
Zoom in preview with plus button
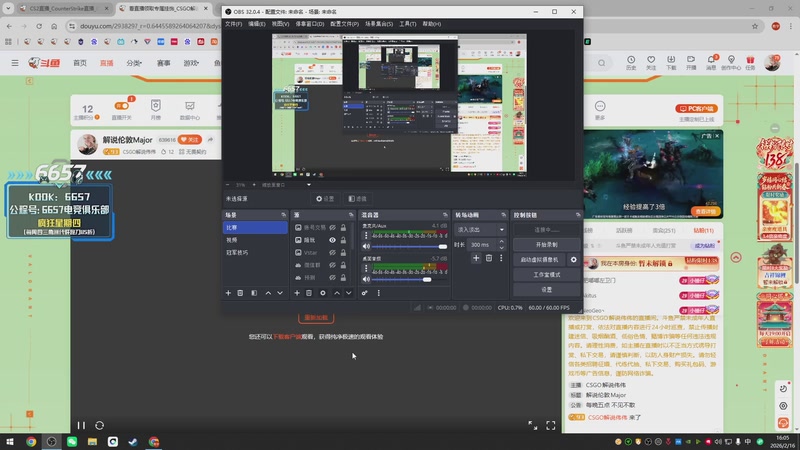(254, 185)
